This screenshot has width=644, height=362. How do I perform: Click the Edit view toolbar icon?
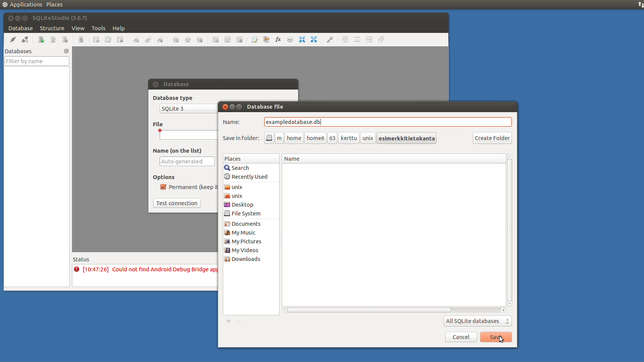[227, 39]
